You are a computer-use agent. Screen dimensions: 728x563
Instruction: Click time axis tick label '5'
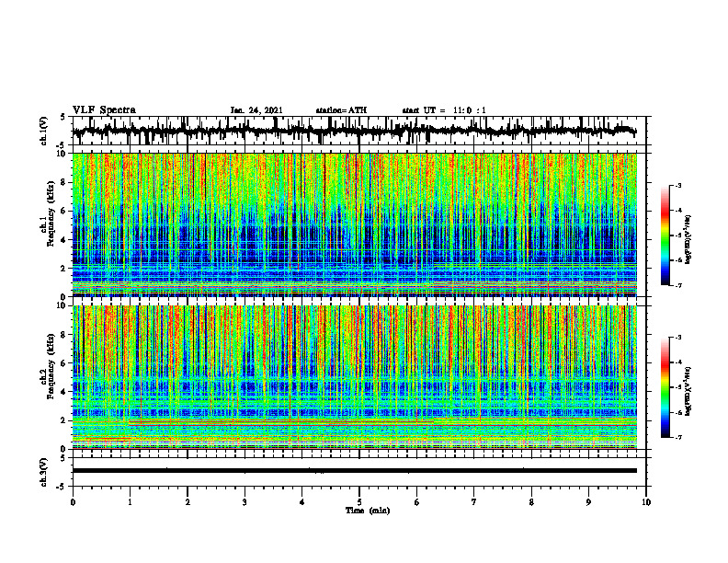(x=359, y=502)
